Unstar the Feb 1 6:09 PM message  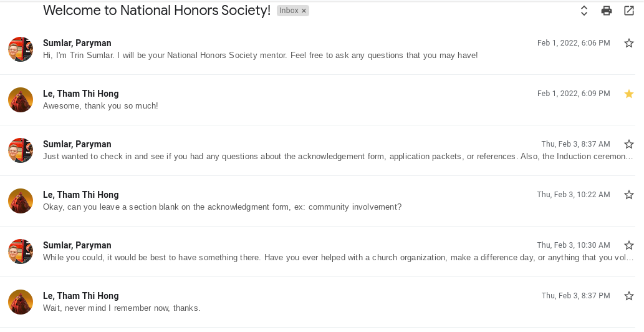(x=629, y=94)
